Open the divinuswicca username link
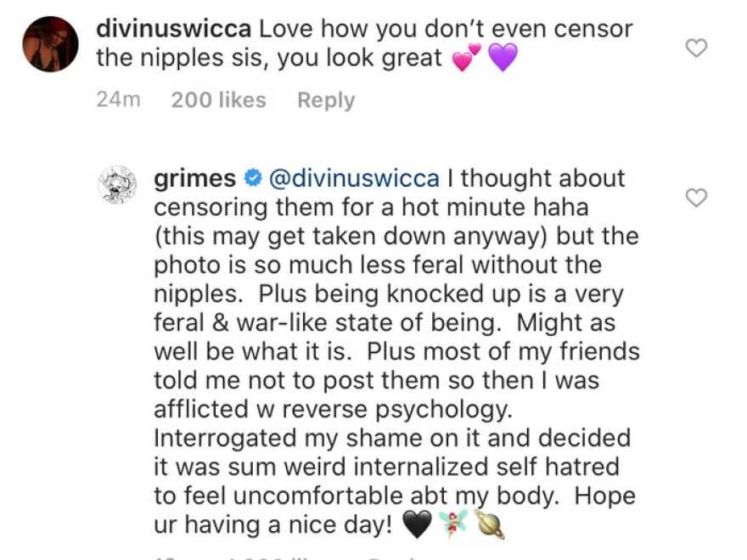 point(174,29)
